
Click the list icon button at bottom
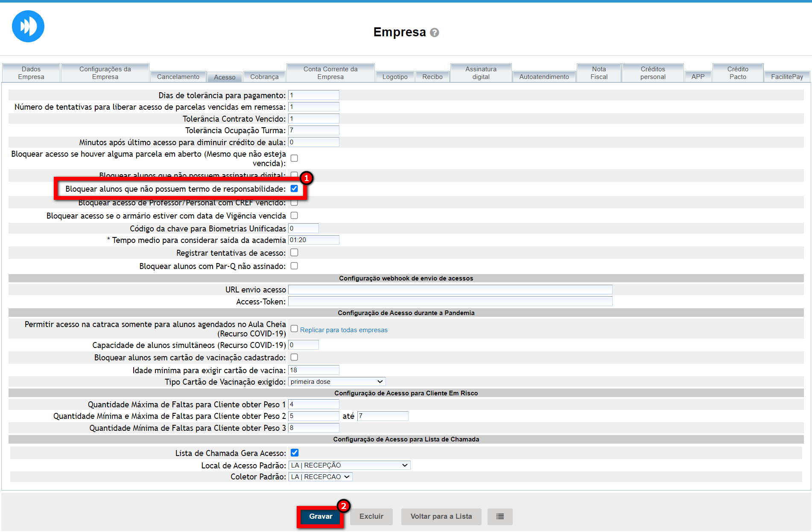click(x=500, y=517)
